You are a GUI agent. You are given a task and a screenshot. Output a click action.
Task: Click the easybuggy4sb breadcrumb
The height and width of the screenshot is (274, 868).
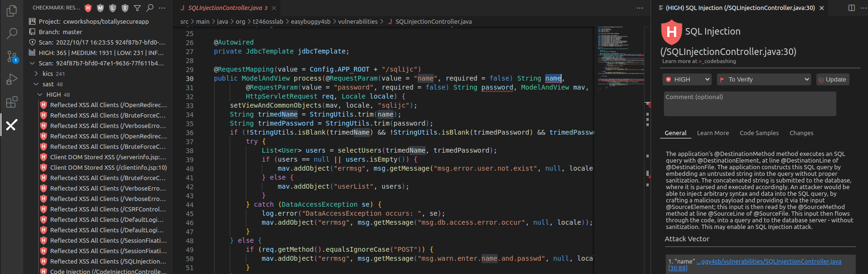click(x=311, y=21)
